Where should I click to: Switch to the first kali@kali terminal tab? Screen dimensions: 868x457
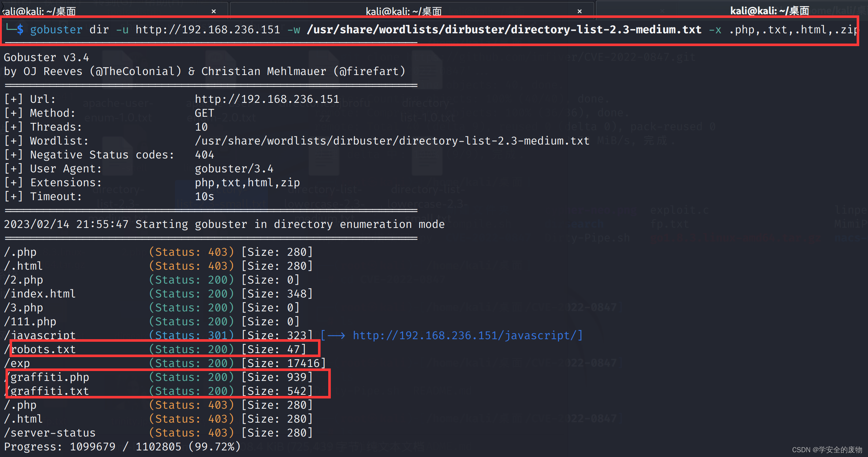tap(113, 10)
